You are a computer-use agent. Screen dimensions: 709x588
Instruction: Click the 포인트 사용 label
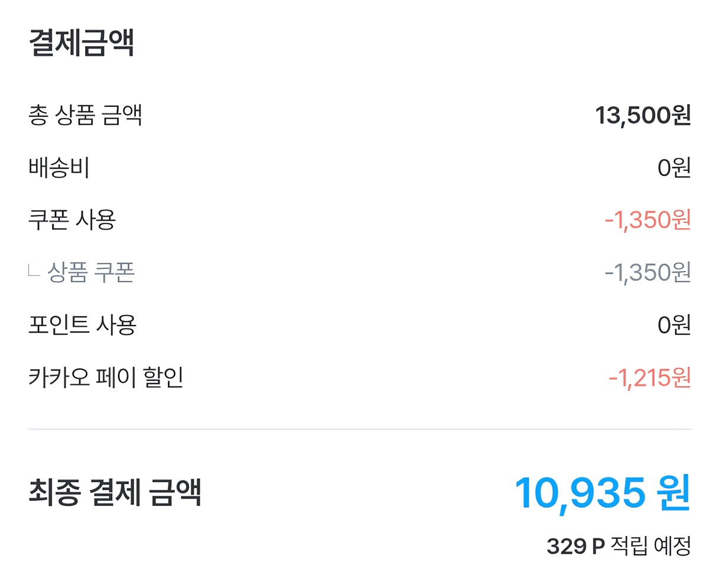pos(82,324)
